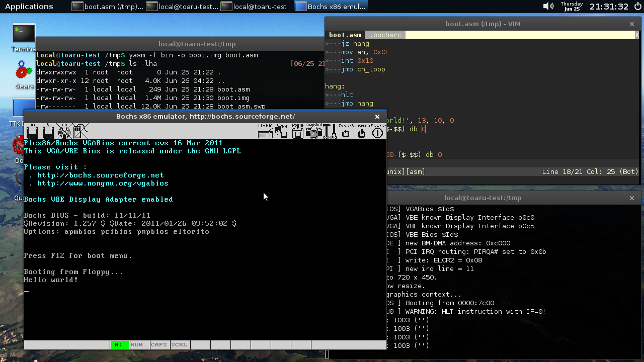Click the 'hlt' instruction in VIM
This screenshot has height=362, width=644.
click(347, 95)
